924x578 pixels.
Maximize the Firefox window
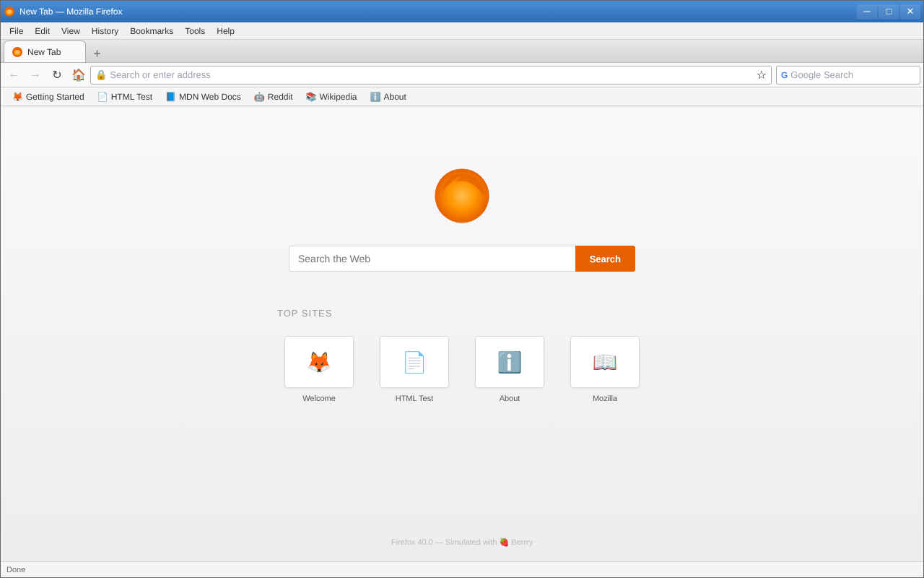pyautogui.click(x=889, y=12)
